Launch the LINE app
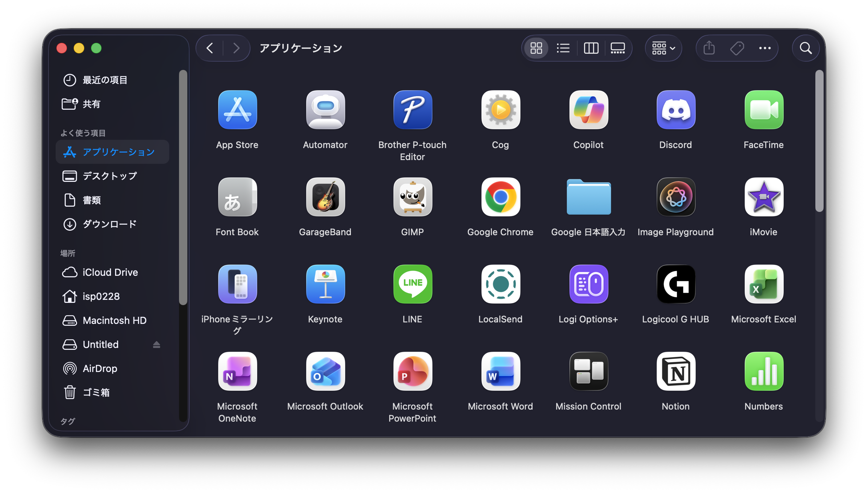This screenshot has height=493, width=868. [412, 284]
